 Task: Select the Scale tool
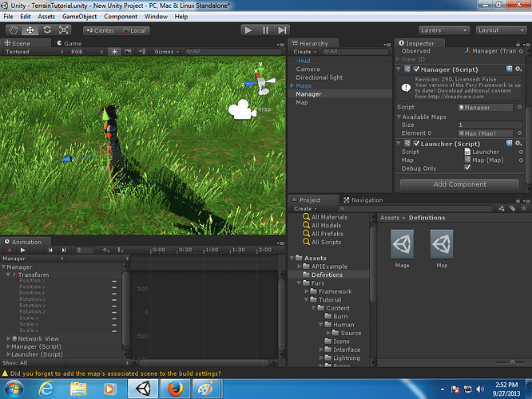click(x=63, y=30)
